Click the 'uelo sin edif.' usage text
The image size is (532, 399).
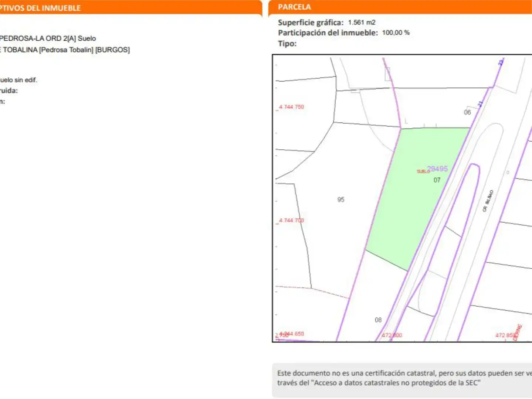click(18, 80)
